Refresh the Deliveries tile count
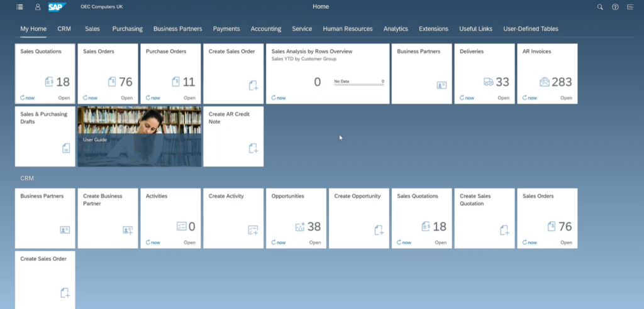 coord(467,98)
